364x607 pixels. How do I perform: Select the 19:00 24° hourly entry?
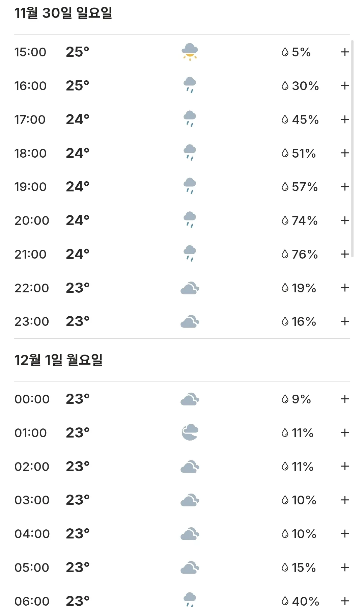pyautogui.click(x=182, y=187)
